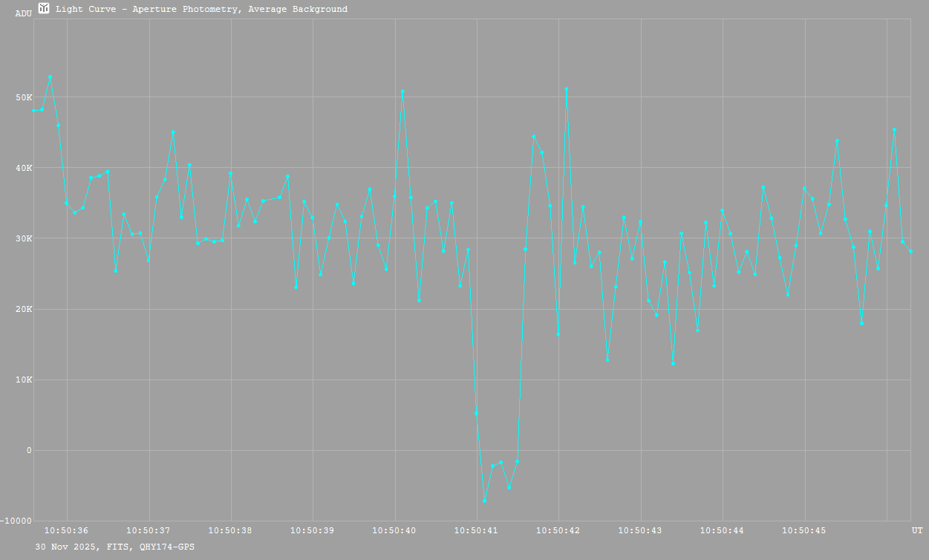This screenshot has width=929, height=560.
Task: Click the 10:50:39 time axis label
Action: [x=312, y=530]
